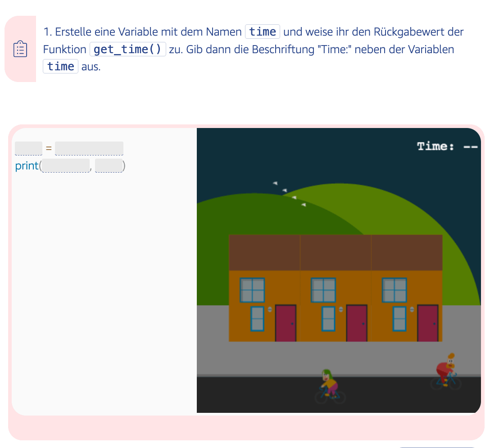
Task: Click the variable name blank before the equals sign
Action: coord(28,148)
